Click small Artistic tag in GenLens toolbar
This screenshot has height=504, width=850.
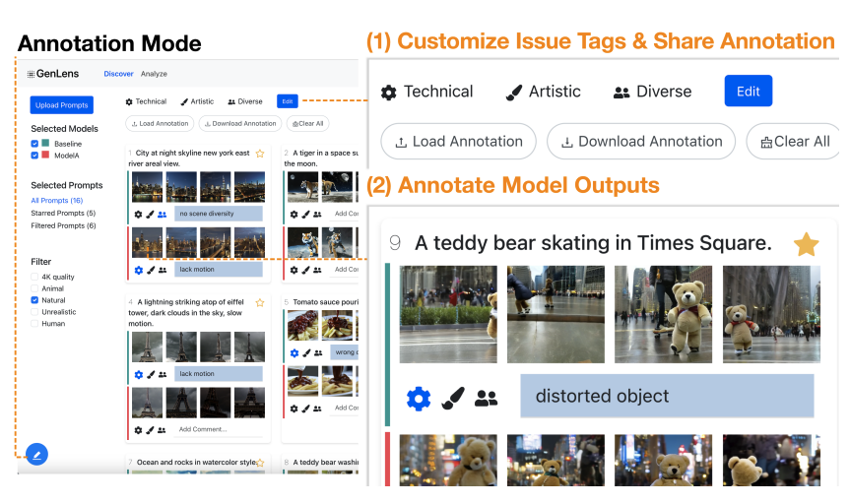[197, 101]
